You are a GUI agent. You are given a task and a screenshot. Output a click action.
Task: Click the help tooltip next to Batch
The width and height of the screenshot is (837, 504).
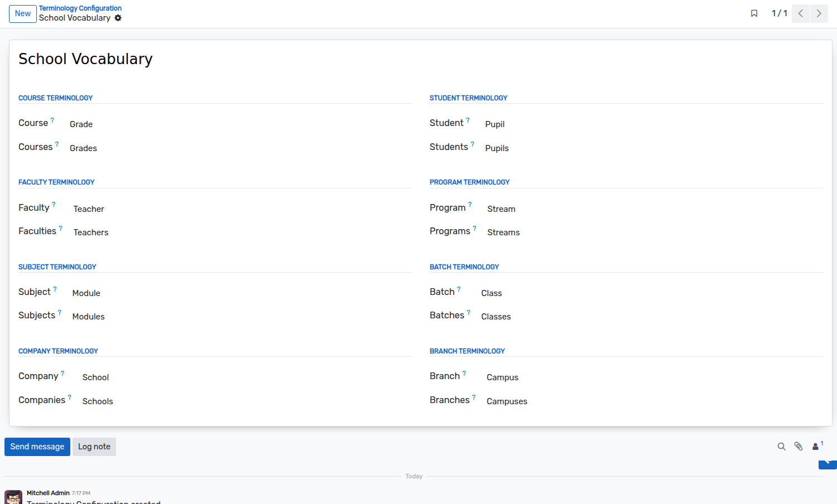[459, 289]
